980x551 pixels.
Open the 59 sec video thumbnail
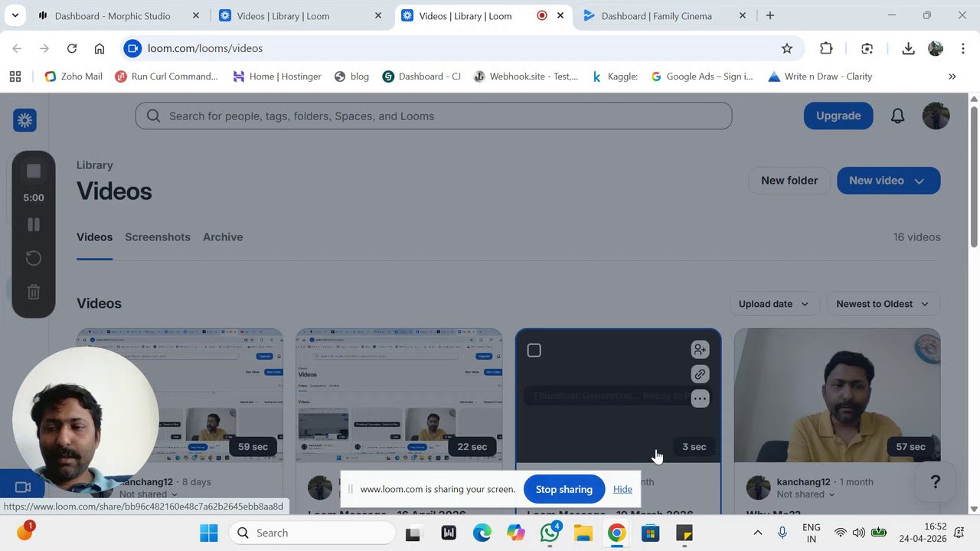pos(180,396)
